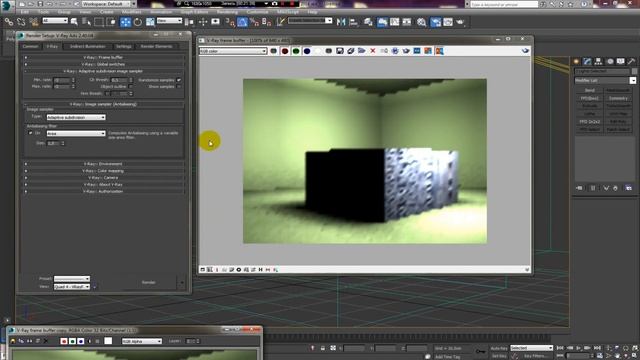Expand the V-Ray Camera rollout

[x=103, y=178]
